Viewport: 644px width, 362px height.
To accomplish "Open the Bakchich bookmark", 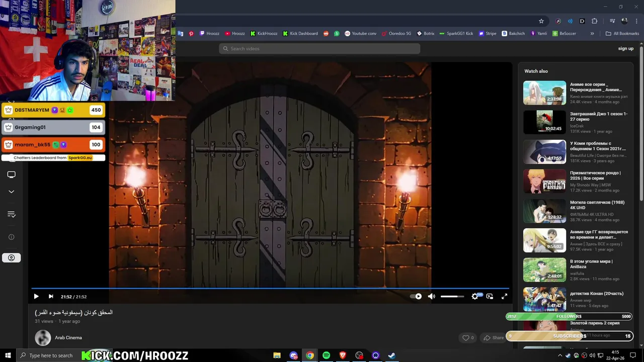I will pos(513,34).
